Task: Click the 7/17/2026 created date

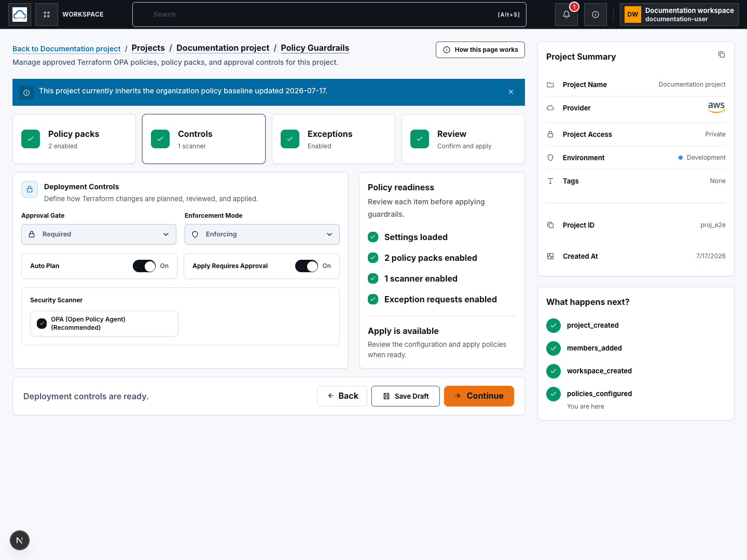Action: tap(711, 256)
